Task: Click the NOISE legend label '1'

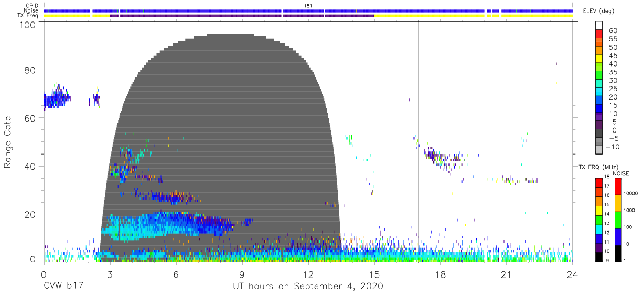Action: pyautogui.click(x=626, y=261)
